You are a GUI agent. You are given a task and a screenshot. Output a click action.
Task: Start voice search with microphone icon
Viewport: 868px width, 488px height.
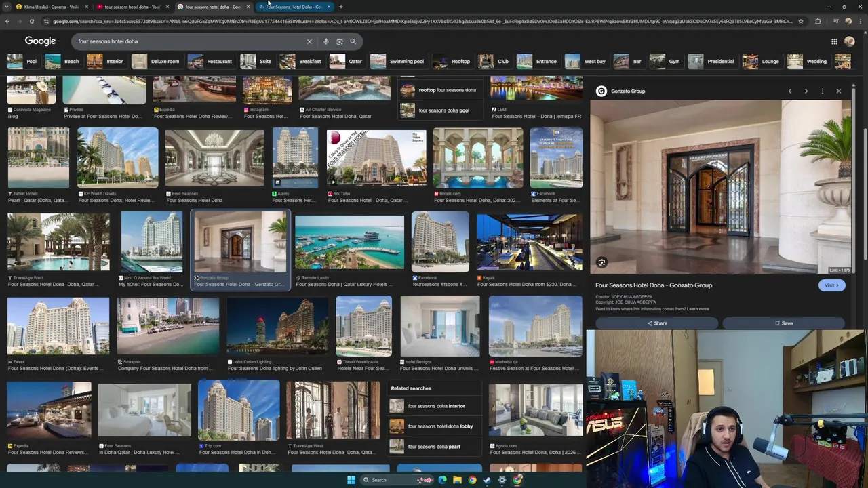326,41
